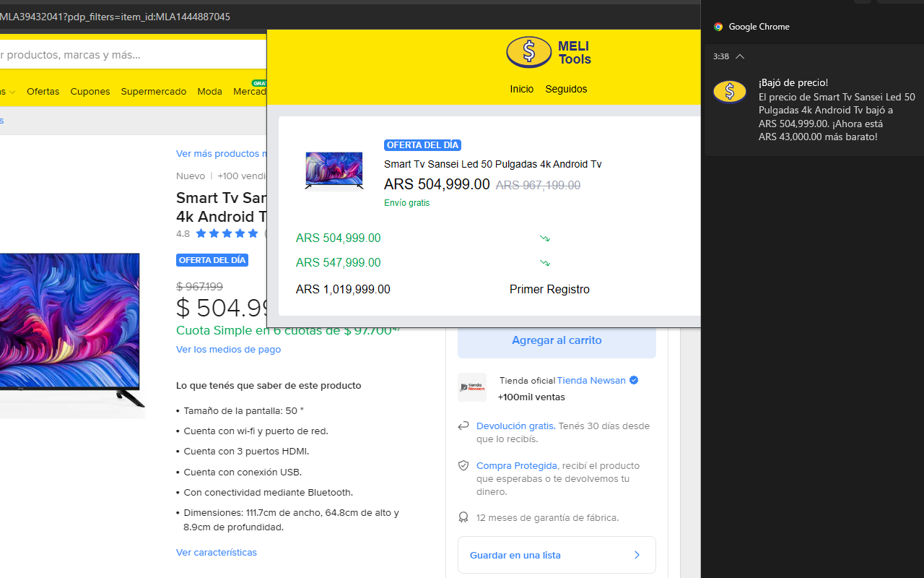Screen dimensions: 924x578
Task: Click the blue verified badge next to Tienda Newsan
Action: click(x=634, y=380)
